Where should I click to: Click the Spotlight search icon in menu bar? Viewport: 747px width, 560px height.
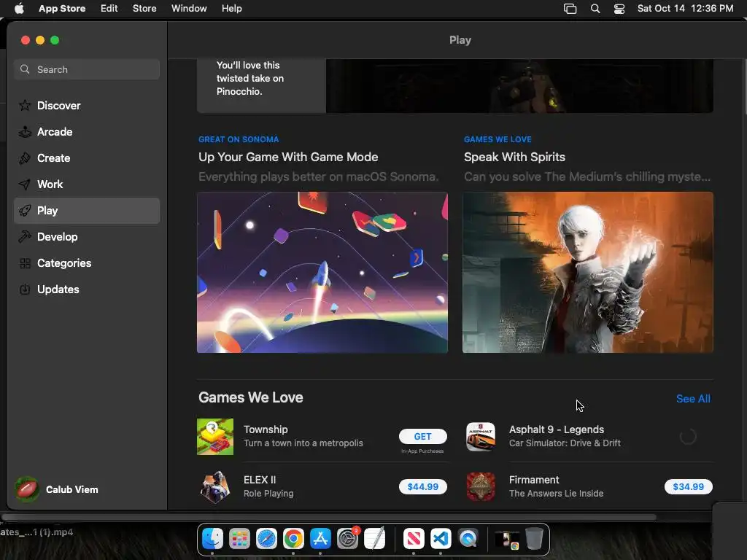tap(595, 9)
